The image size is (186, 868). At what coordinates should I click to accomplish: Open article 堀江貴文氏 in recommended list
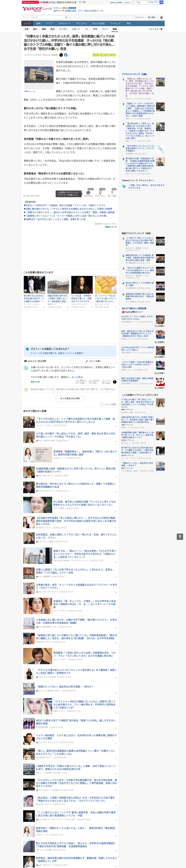pyautogui.click(x=76, y=485)
